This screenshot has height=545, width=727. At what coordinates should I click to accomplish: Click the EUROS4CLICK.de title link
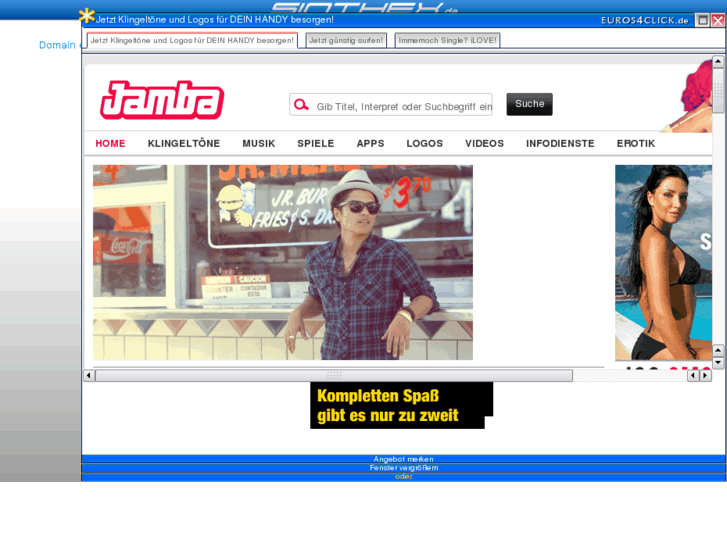(644, 20)
